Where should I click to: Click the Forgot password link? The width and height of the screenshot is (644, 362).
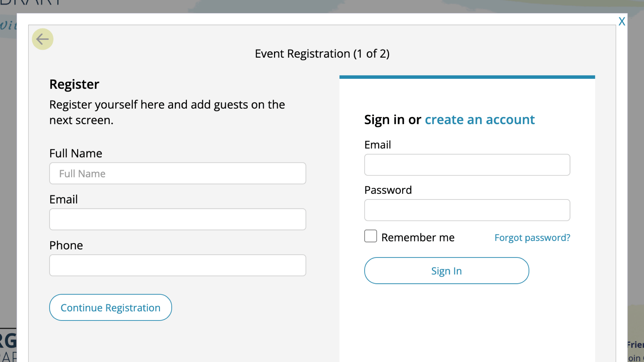[x=532, y=238]
